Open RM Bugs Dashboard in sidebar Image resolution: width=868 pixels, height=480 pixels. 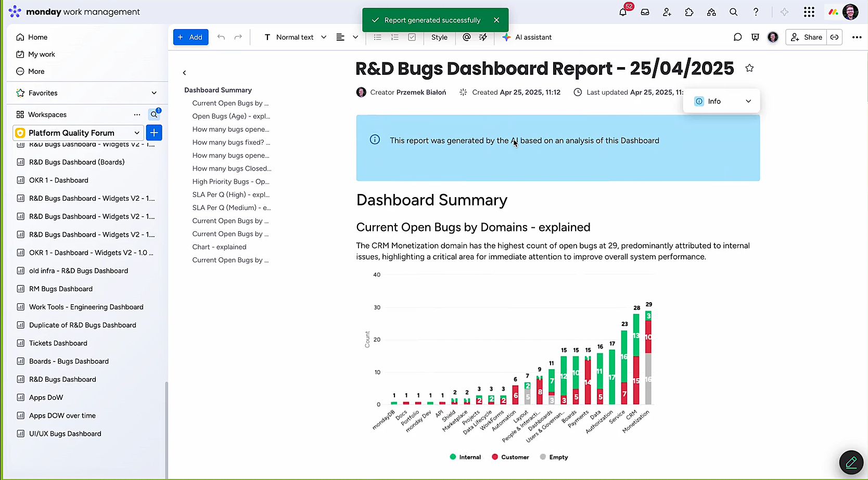(x=61, y=289)
